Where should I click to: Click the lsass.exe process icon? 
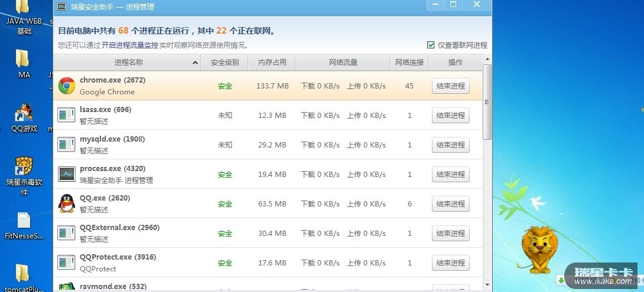[x=66, y=116]
